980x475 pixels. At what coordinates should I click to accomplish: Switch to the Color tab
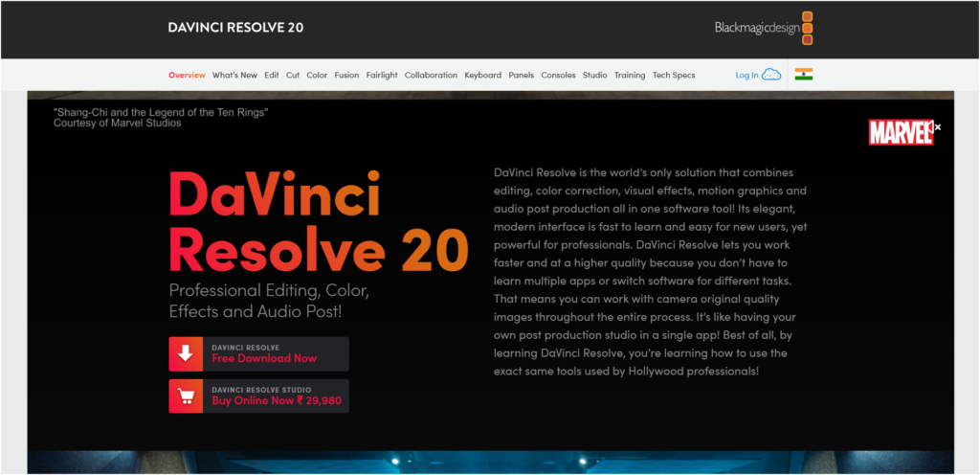[x=317, y=75]
